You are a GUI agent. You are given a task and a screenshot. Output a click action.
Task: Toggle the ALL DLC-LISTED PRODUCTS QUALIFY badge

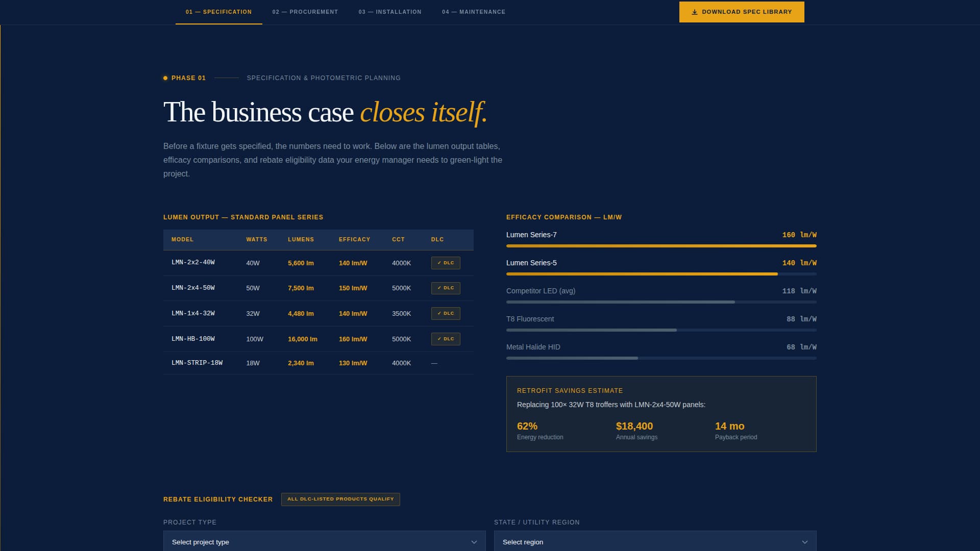340,499
